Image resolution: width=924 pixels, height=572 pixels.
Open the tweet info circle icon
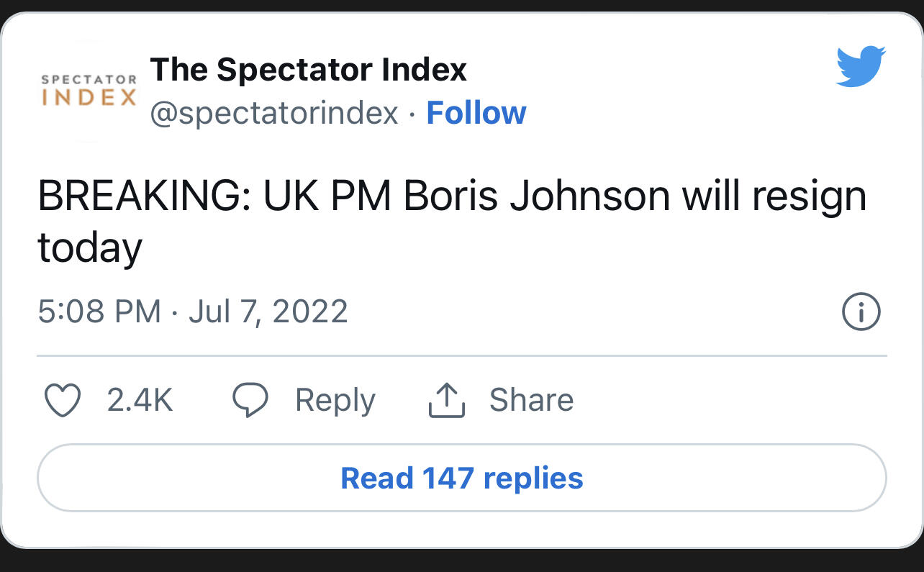coord(861,312)
